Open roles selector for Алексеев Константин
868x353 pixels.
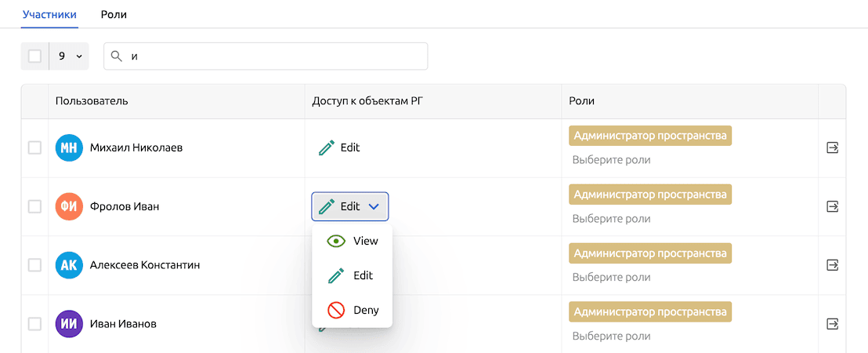[x=611, y=277]
